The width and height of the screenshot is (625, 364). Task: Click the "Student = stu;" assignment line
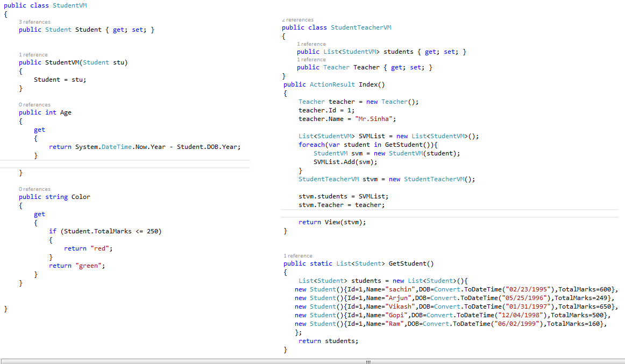(x=60, y=80)
